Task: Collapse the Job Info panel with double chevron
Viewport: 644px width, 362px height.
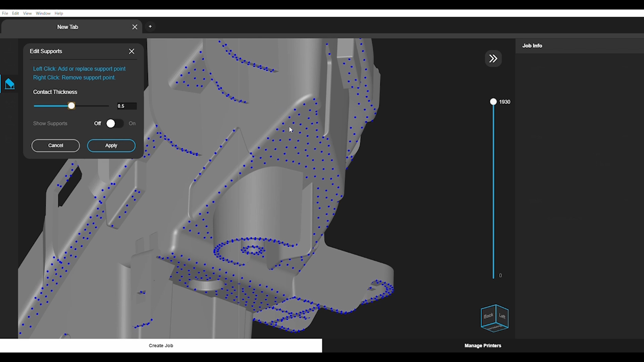Action: tap(493, 59)
